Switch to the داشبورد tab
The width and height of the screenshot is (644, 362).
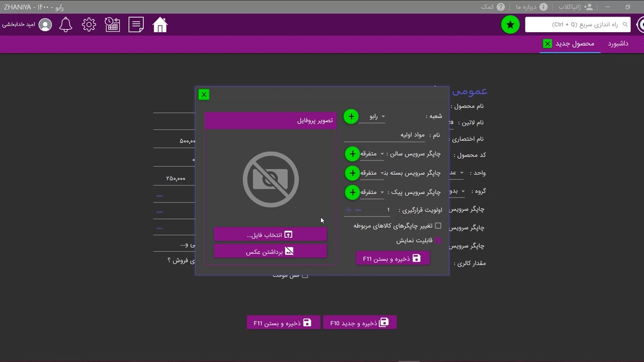[618, 44]
